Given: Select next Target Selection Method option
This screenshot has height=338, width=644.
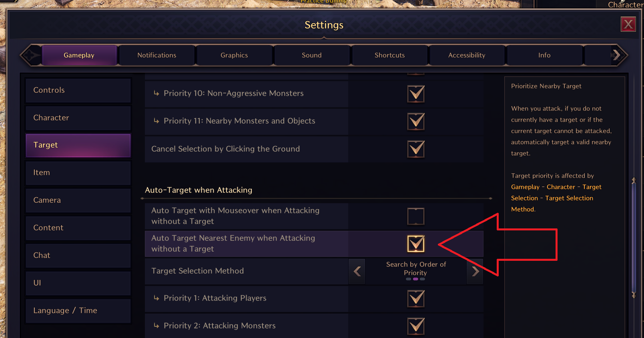Looking at the screenshot, I should (x=475, y=271).
